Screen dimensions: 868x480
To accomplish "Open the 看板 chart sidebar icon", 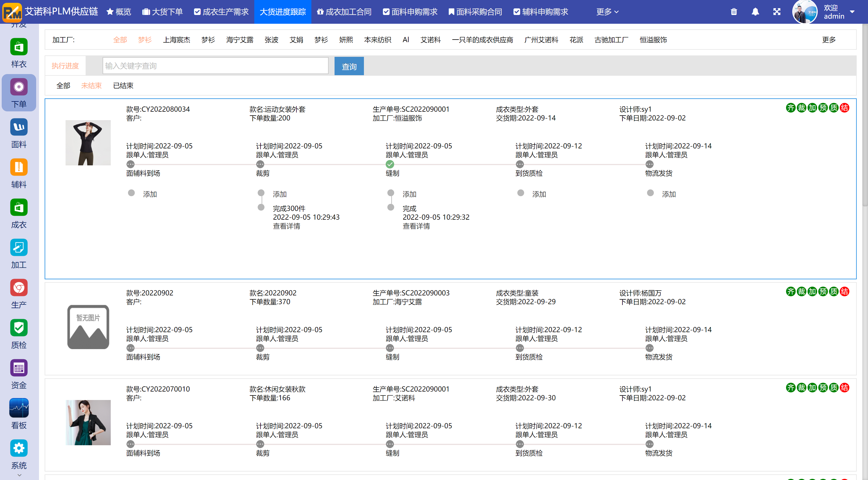I will click(x=19, y=408).
